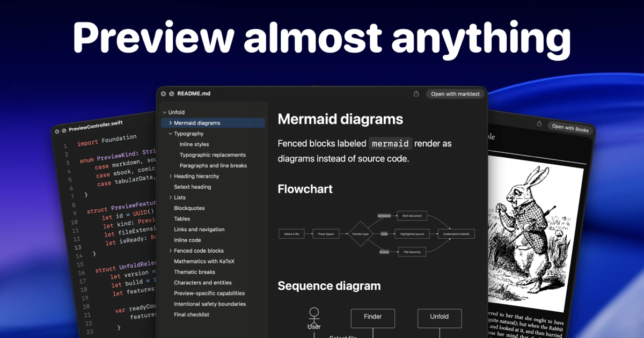Close the README.md preview window
This screenshot has width=644, height=338.
164,93
